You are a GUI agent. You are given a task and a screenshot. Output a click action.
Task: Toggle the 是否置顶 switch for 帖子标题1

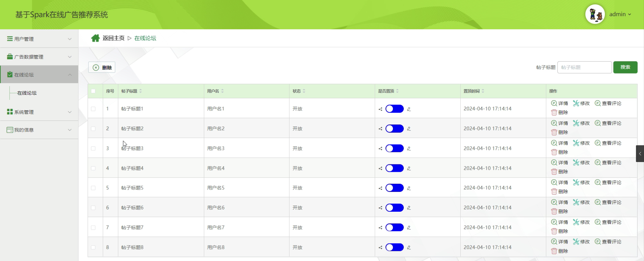[394, 109]
